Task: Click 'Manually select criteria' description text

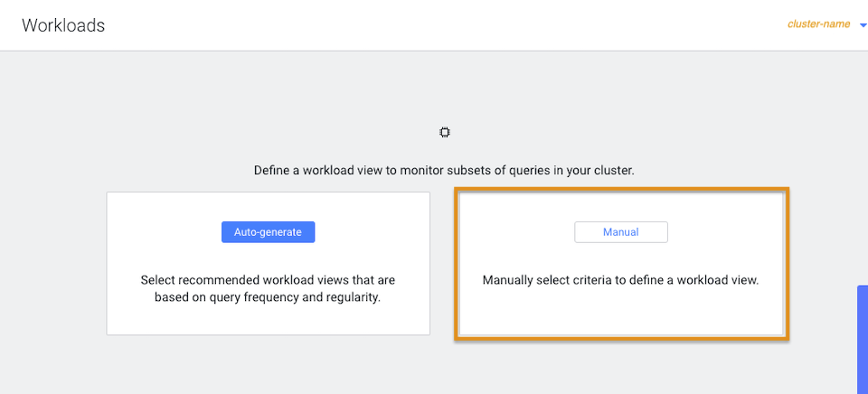Action: [x=620, y=280]
